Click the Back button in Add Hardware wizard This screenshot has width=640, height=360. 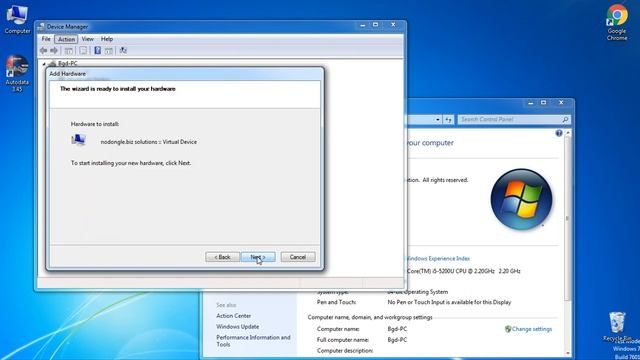coord(222,257)
